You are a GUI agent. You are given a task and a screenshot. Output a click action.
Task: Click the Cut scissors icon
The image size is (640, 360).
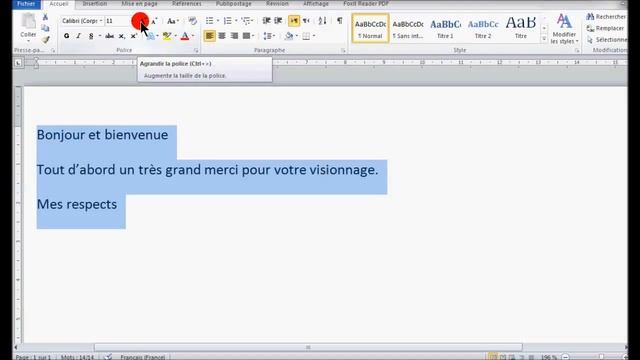coord(45,17)
